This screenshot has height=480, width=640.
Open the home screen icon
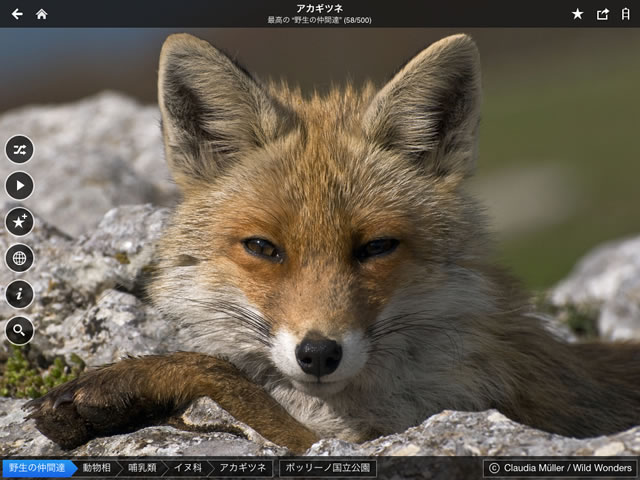42,14
